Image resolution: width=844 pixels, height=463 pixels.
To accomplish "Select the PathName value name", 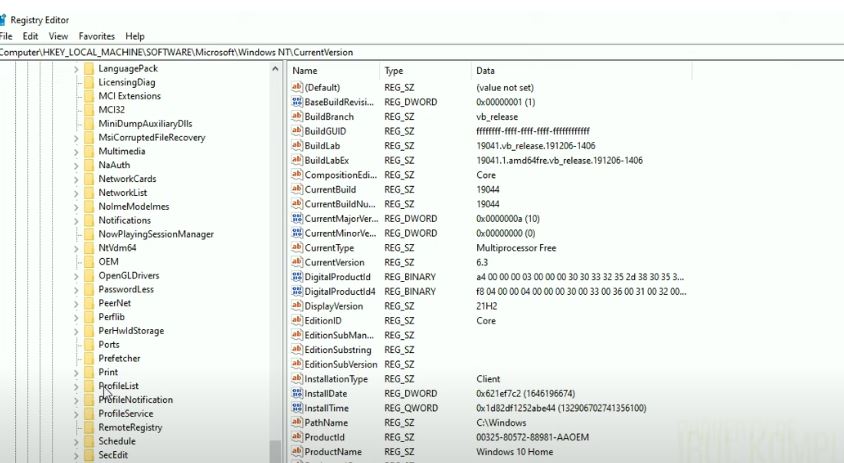I will pyautogui.click(x=326, y=423).
